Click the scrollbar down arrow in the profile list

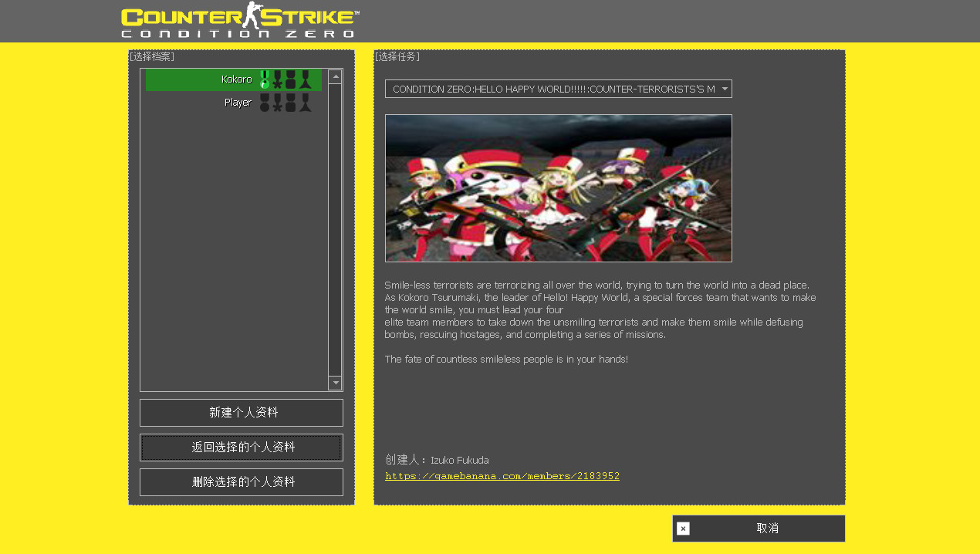(x=335, y=382)
